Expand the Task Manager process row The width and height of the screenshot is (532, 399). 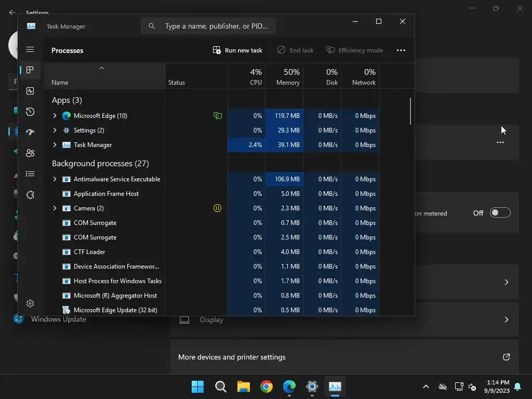point(55,145)
